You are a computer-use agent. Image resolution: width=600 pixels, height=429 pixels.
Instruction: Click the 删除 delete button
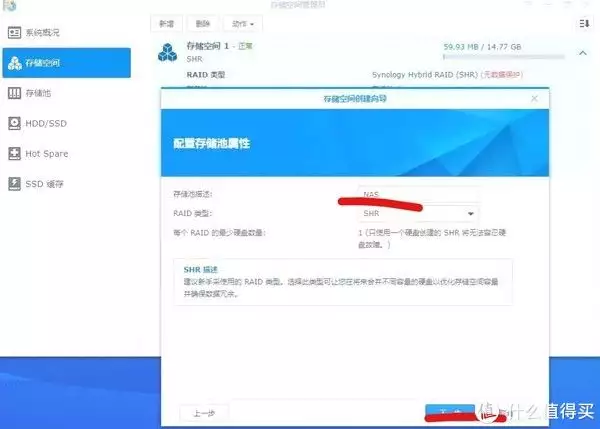tap(203, 24)
